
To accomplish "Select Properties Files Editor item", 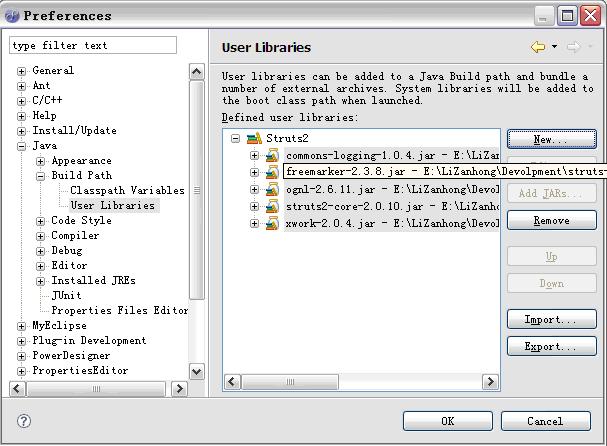I will coord(120,310).
